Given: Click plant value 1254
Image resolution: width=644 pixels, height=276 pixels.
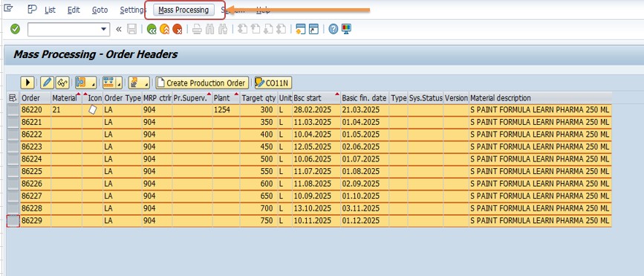Looking at the screenshot, I should [x=226, y=110].
